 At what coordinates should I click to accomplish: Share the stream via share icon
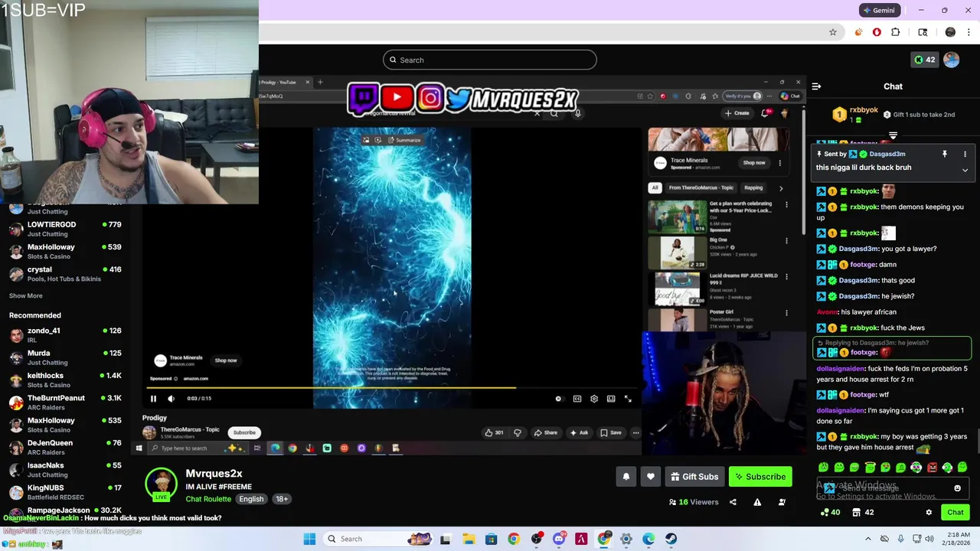point(733,502)
